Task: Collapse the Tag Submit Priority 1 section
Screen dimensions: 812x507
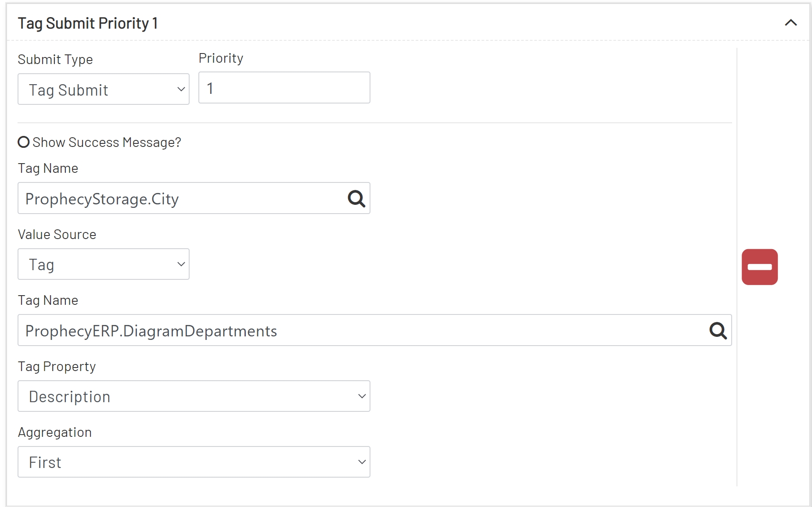Action: (x=791, y=23)
